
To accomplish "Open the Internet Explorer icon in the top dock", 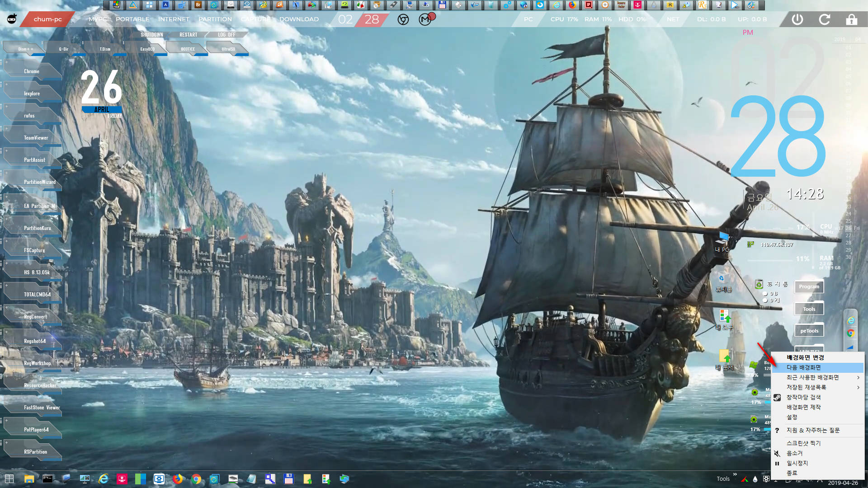I will [556, 5].
